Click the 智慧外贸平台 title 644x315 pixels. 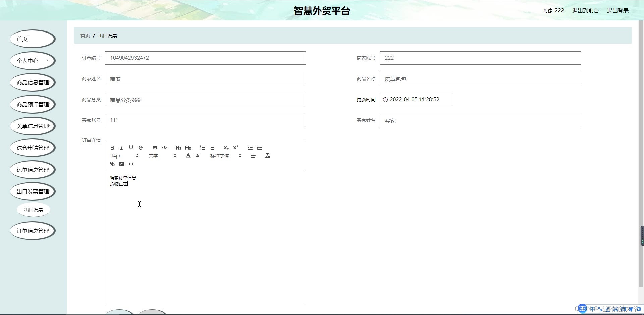coord(322,11)
